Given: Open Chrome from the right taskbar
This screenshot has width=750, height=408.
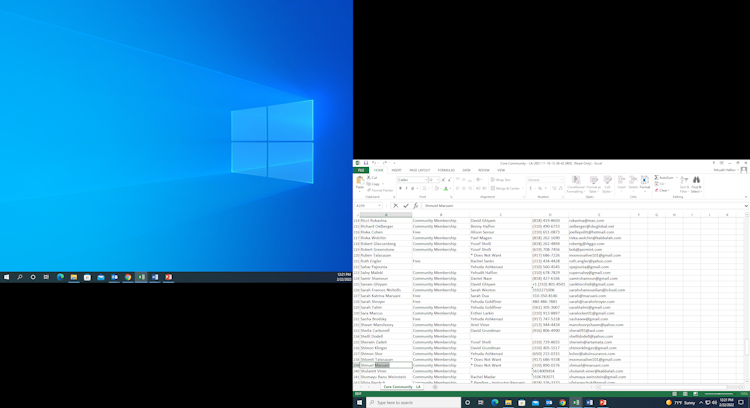Looking at the screenshot, I should pyautogui.click(x=562, y=403).
